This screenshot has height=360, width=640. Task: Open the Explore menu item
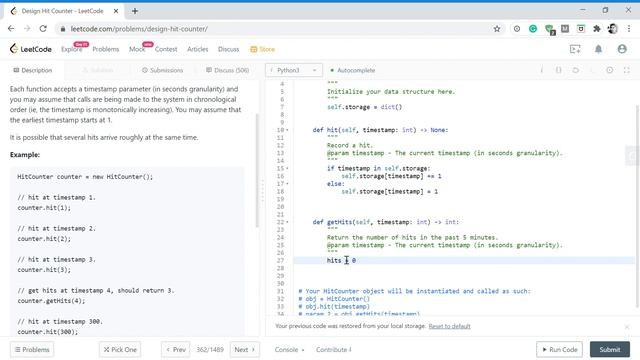click(71, 49)
